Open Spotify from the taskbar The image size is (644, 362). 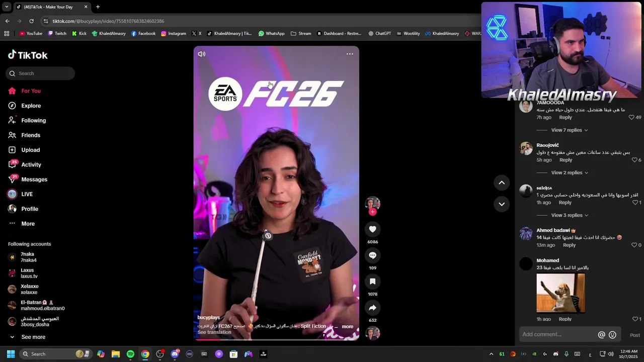[x=130, y=354]
